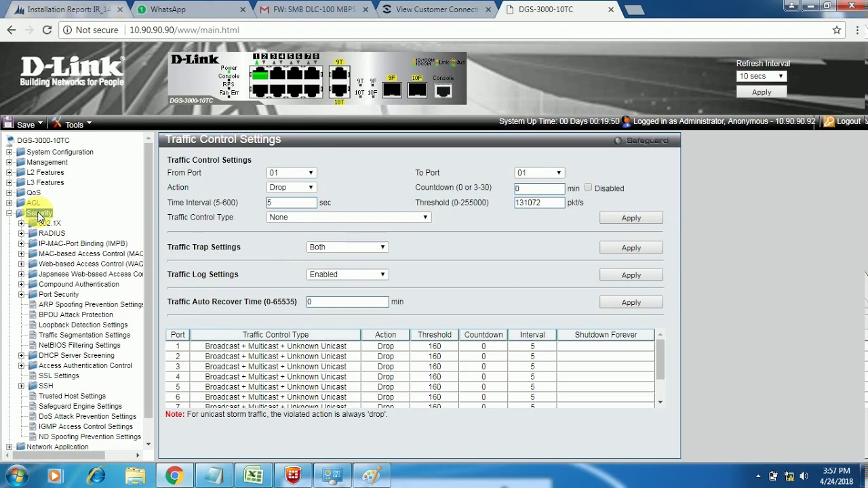Expand the RADIUS tree node
This screenshot has height=488, width=868.
22,233
